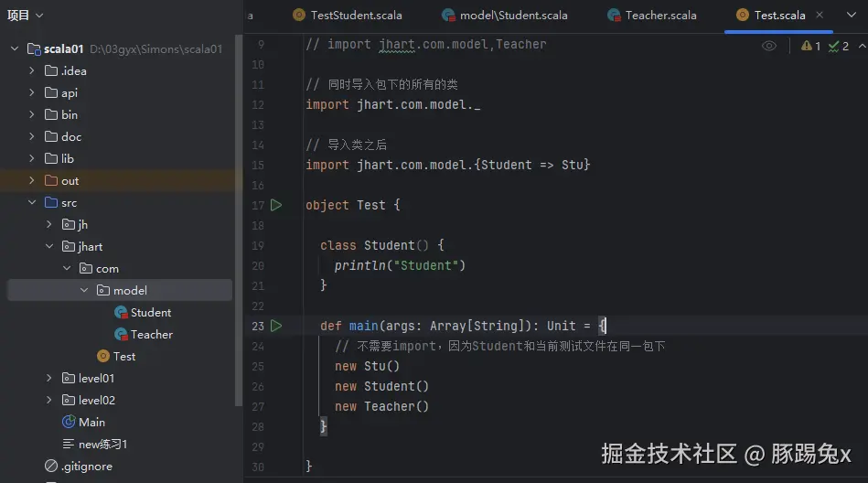868x483 pixels.
Task: Select the orange out folder icon
Action: coord(51,180)
